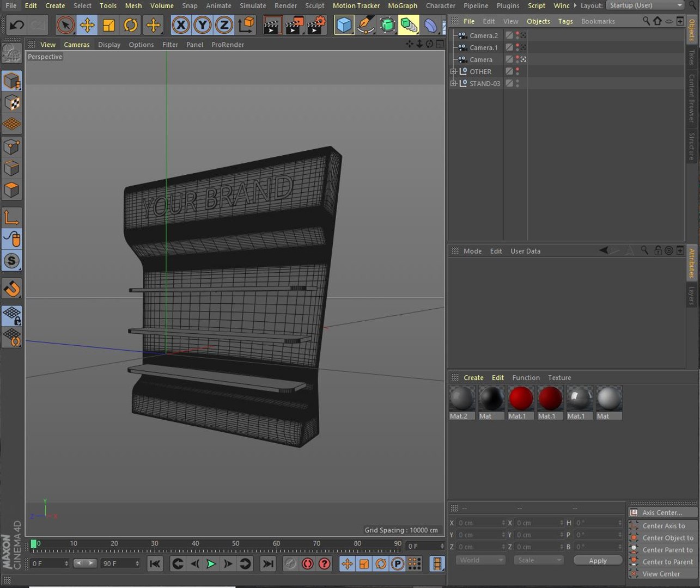Go to end of timeline

point(268,563)
